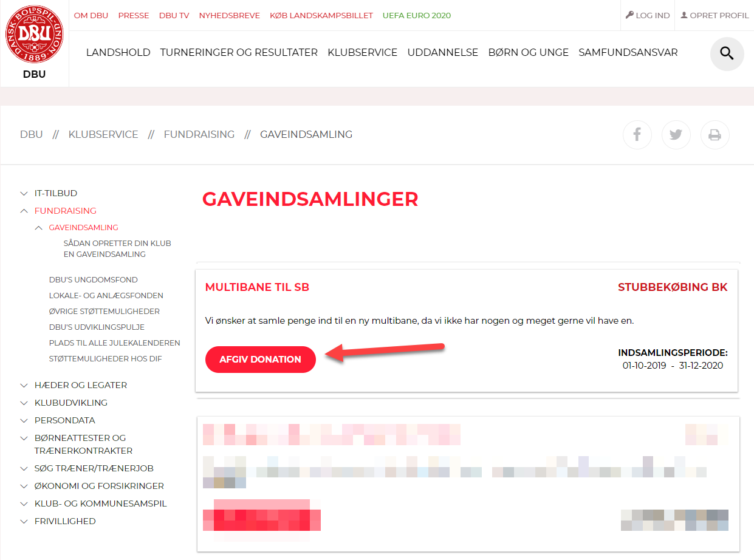This screenshot has width=754, height=560.
Task: Click the GAVEINDSAMLINGER page heading
Action: point(310,199)
